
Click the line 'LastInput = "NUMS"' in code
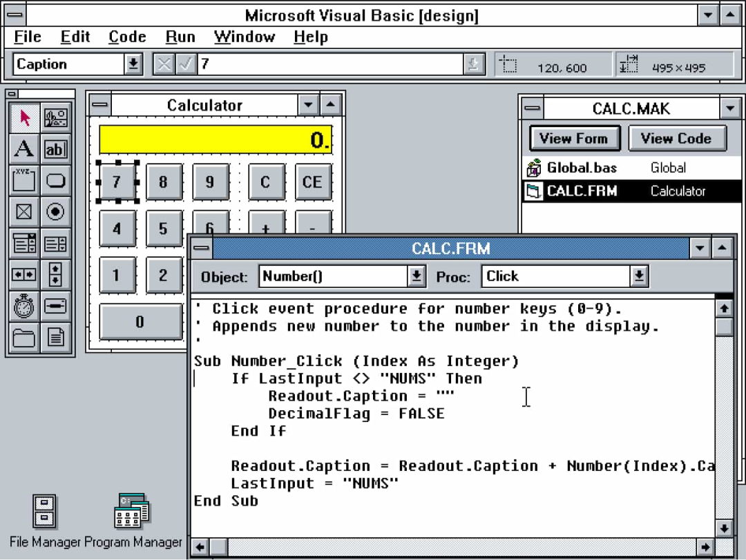[314, 483]
